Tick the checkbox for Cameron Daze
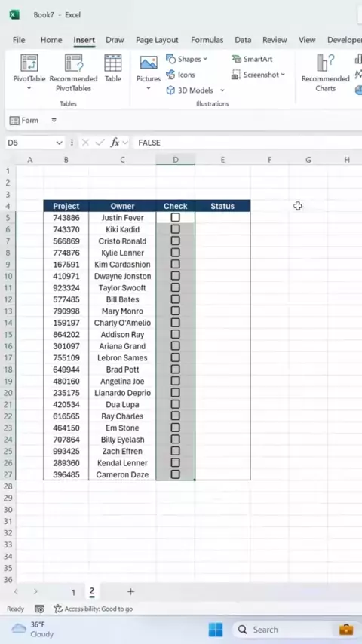The width and height of the screenshot is (362, 644). click(x=176, y=474)
